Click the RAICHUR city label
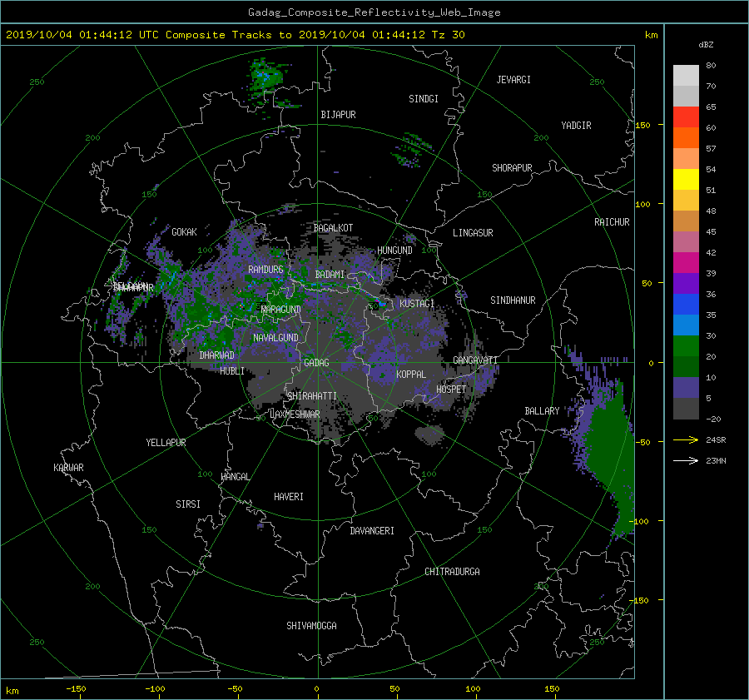 click(612, 222)
